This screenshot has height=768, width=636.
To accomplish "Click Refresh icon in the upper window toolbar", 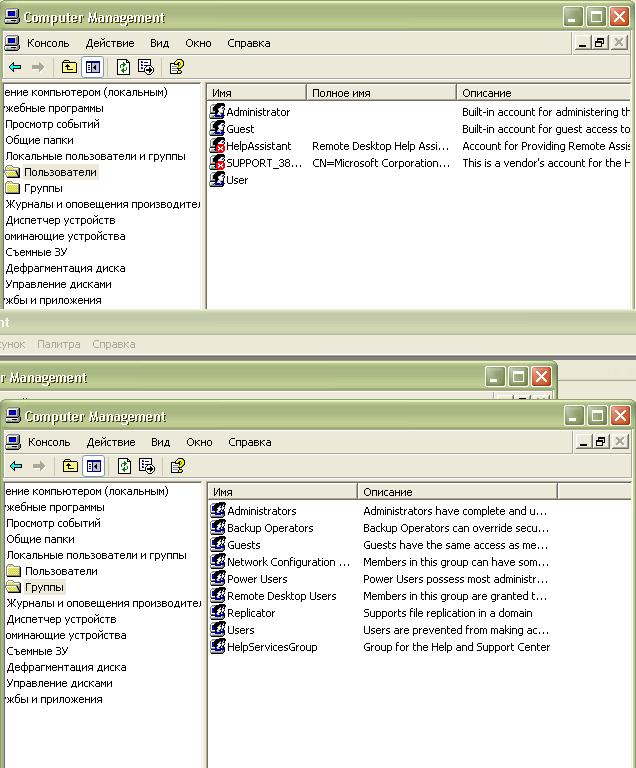I will click(x=123, y=67).
